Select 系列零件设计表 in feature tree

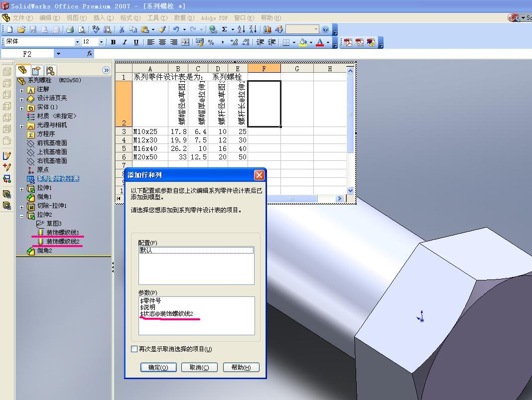[58, 179]
